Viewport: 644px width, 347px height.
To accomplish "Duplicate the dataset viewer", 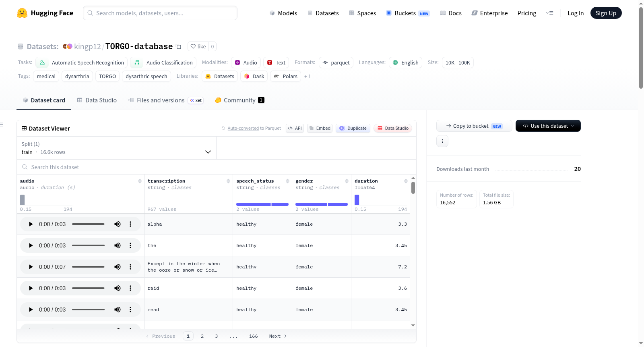I will [353, 128].
